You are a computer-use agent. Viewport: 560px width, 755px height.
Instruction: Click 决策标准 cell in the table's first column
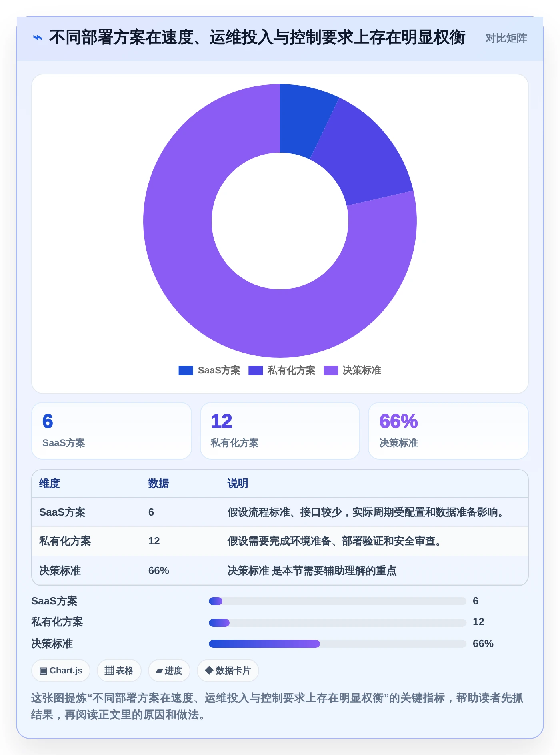60,570
